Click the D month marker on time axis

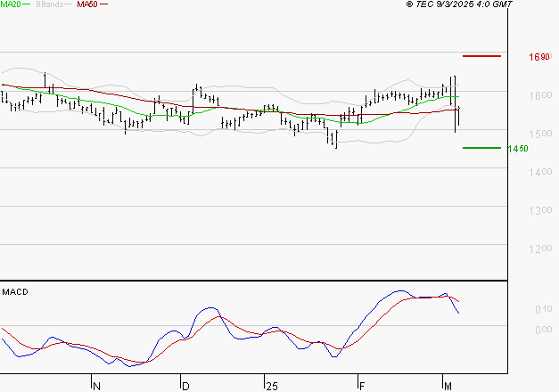point(185,385)
